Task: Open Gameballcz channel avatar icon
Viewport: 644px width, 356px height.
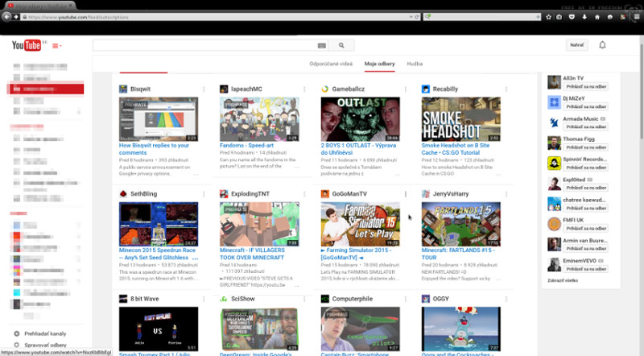Action: [325, 89]
